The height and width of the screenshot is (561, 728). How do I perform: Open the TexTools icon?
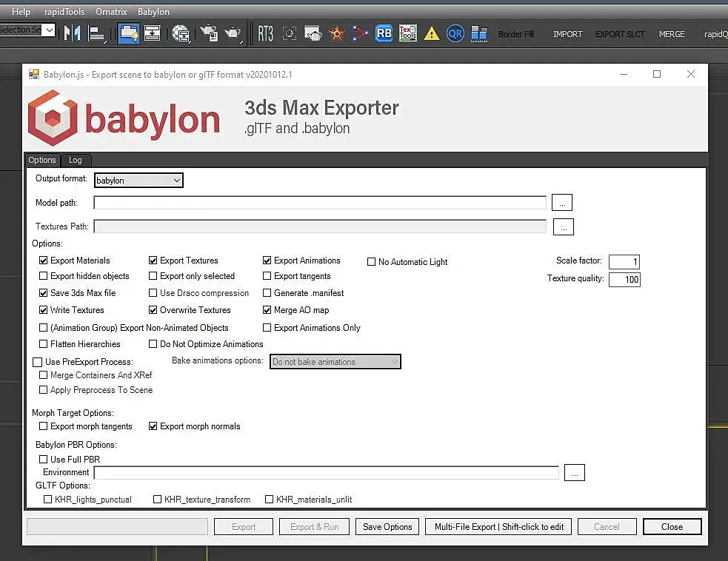(x=407, y=33)
